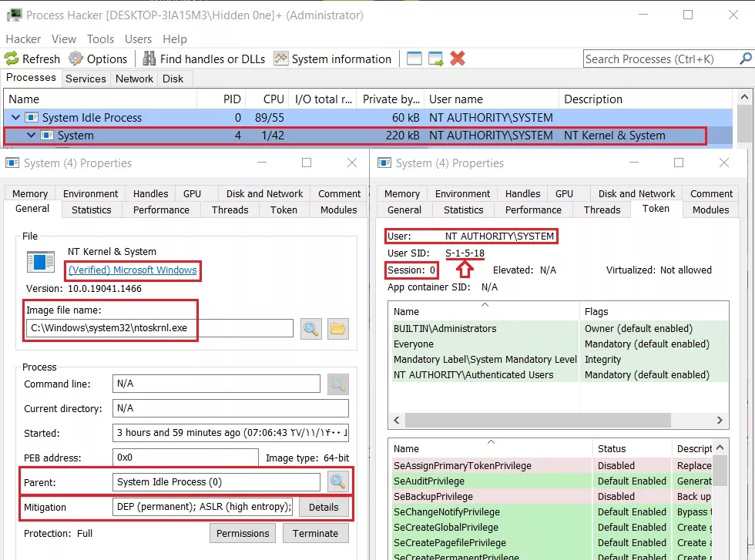Select SeChangeNotifyPrivilege row

552,511
